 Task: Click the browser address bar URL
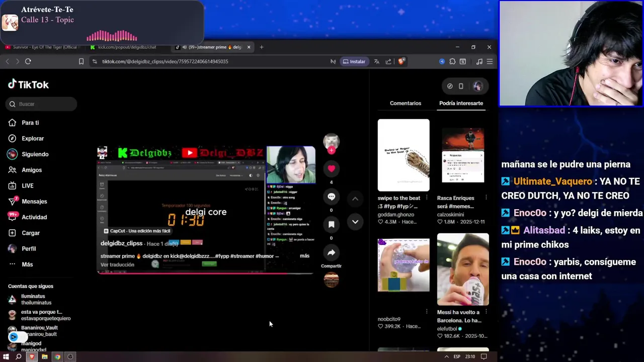coord(165,61)
